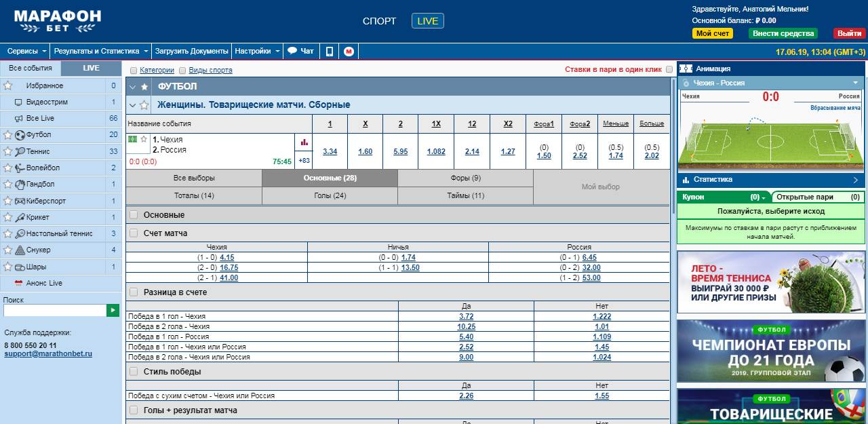
Task: Open Статистика panel arrow on right
Action: point(856,180)
